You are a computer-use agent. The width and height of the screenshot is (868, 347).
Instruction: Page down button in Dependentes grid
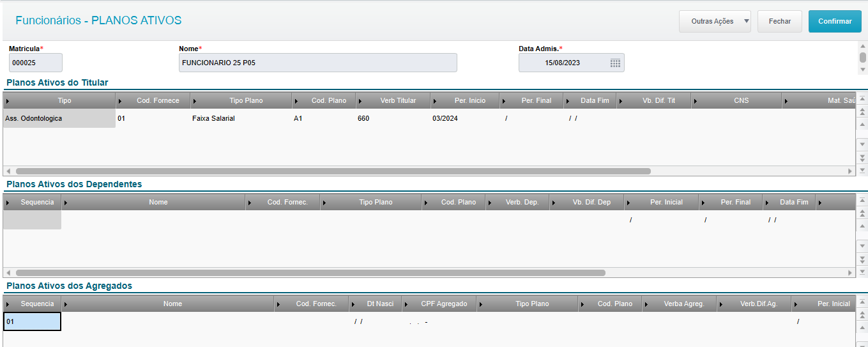862,259
